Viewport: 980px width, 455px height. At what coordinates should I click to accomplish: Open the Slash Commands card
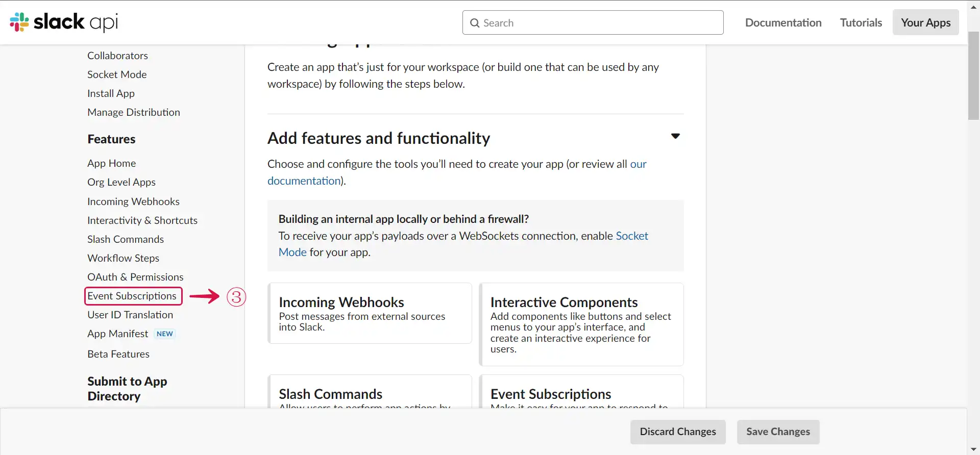(x=370, y=391)
